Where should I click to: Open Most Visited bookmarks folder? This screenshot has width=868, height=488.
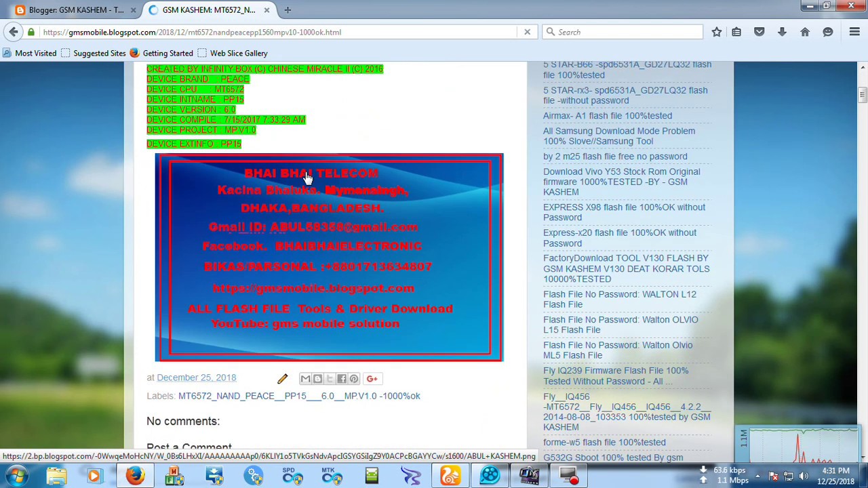(x=29, y=53)
